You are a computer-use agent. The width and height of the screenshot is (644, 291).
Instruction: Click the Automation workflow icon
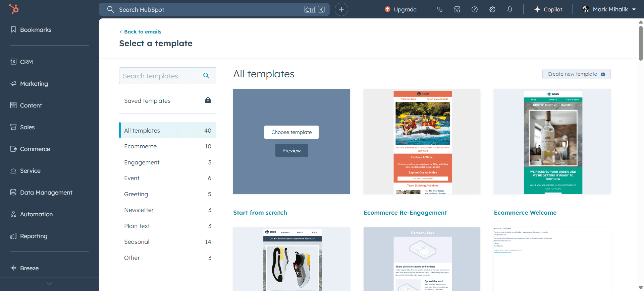(13, 214)
